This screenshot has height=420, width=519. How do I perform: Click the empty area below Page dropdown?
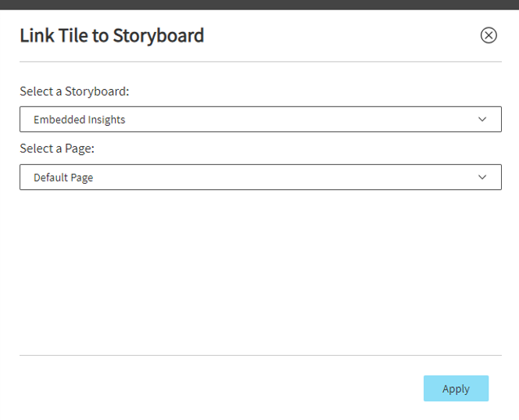(x=260, y=271)
